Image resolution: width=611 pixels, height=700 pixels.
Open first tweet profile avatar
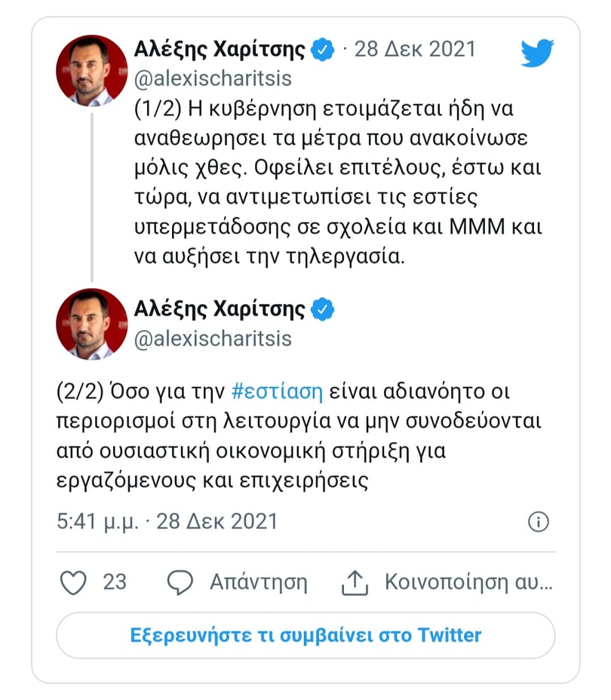tap(92, 70)
